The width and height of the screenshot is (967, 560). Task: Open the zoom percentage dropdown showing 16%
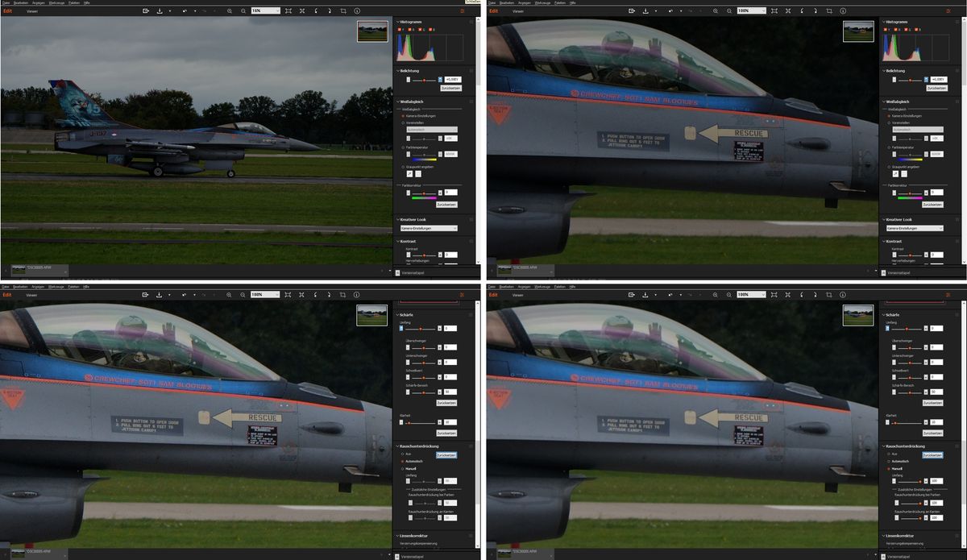tap(265, 11)
